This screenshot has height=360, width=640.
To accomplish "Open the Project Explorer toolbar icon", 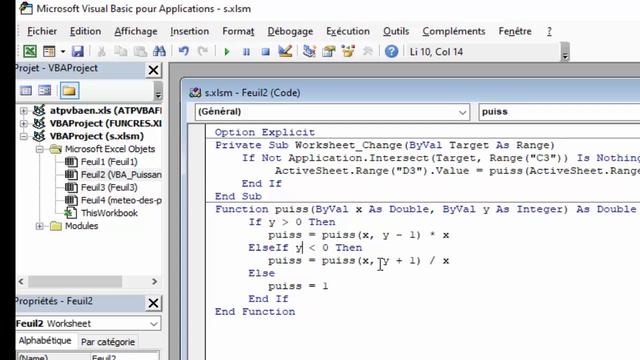I will (309, 51).
